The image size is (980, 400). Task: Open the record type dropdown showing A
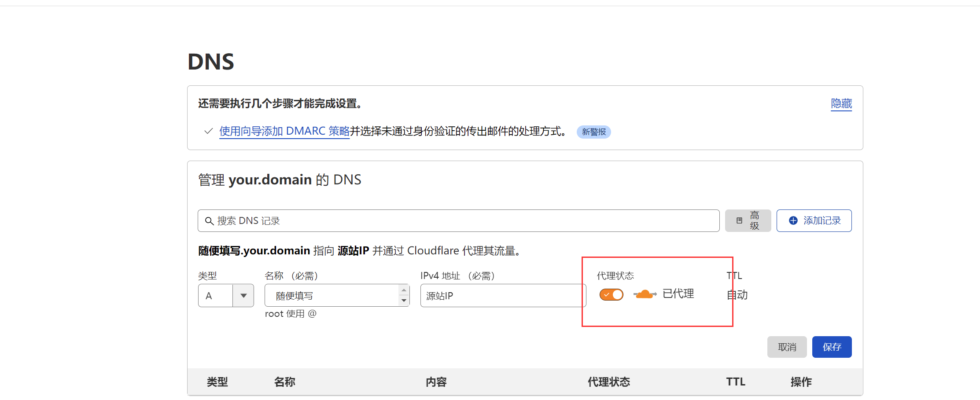point(243,295)
